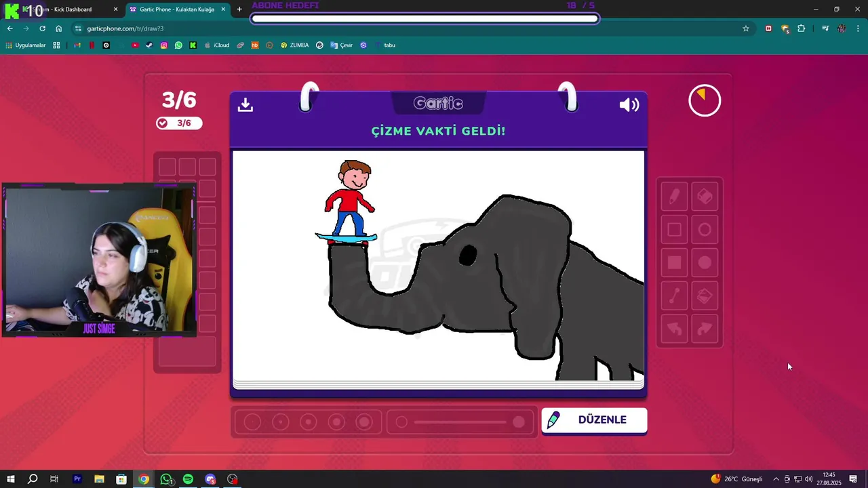
Task: Click the round countdown timer
Action: [705, 101]
